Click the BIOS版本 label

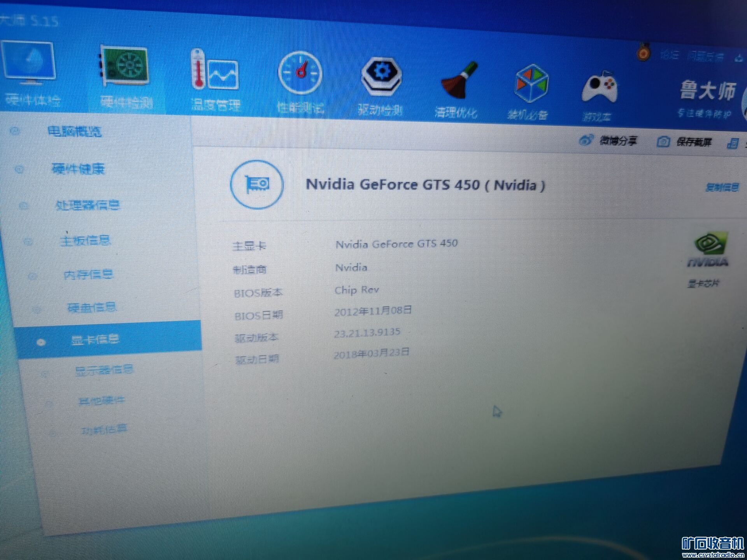point(258,293)
